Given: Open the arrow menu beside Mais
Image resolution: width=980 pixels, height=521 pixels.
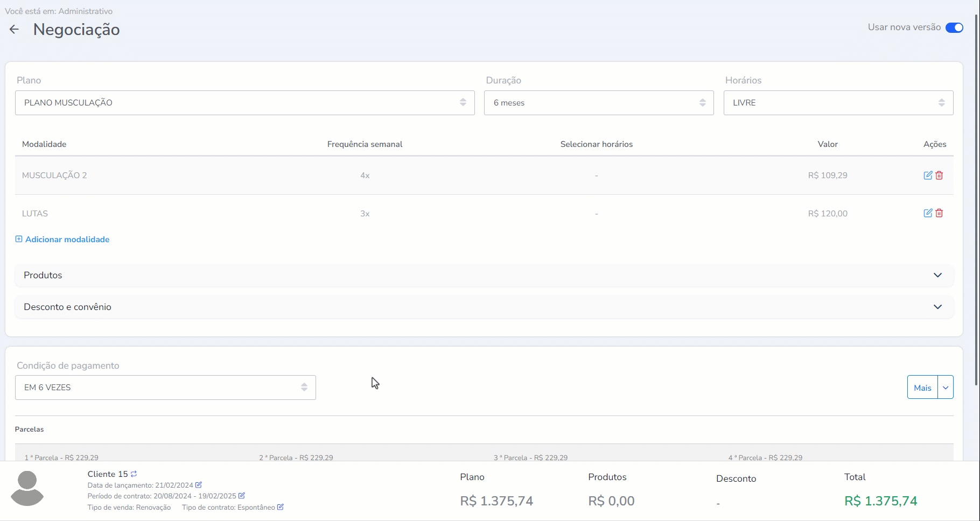Looking at the screenshot, I should coord(946,388).
